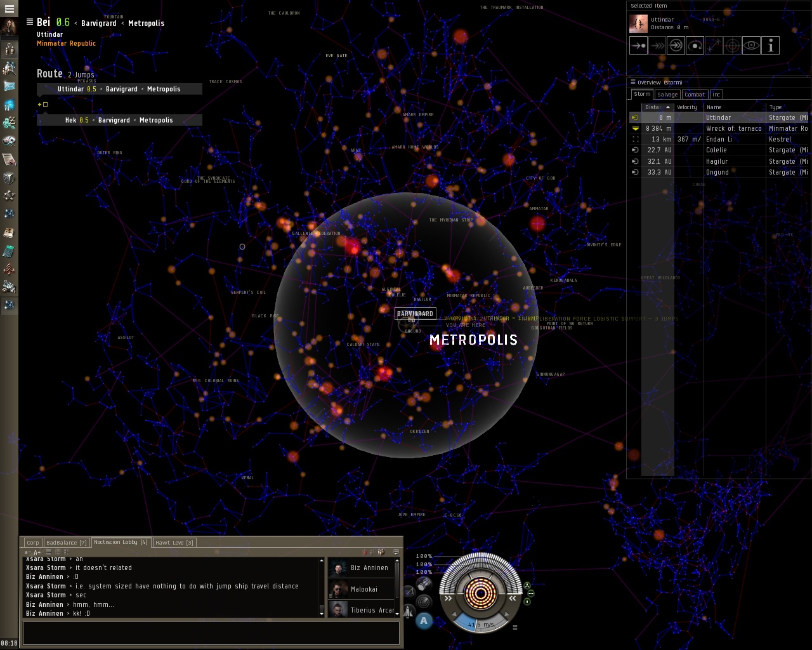Click Keep at Range action icon
Viewport: 812px width, 650px height.
(x=714, y=46)
